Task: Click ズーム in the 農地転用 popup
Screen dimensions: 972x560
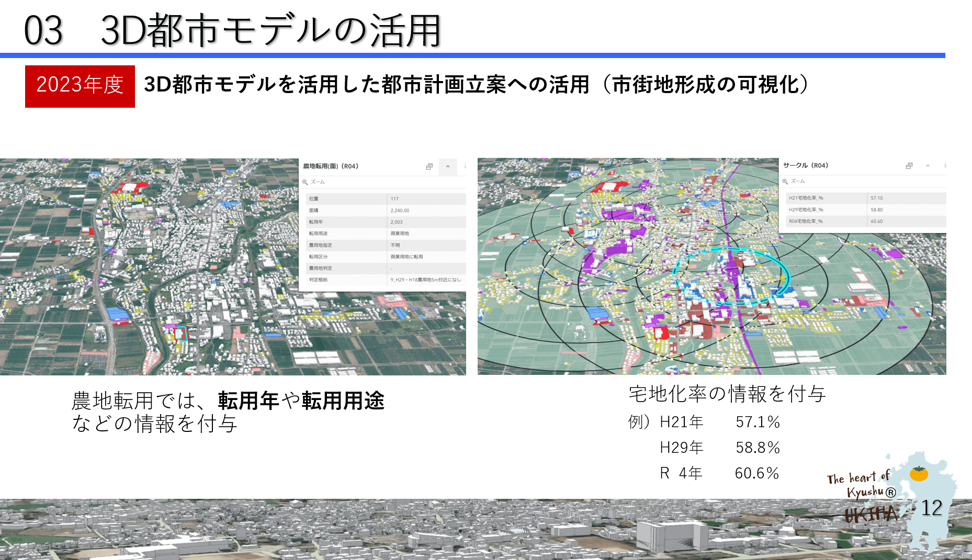Action: [x=318, y=182]
